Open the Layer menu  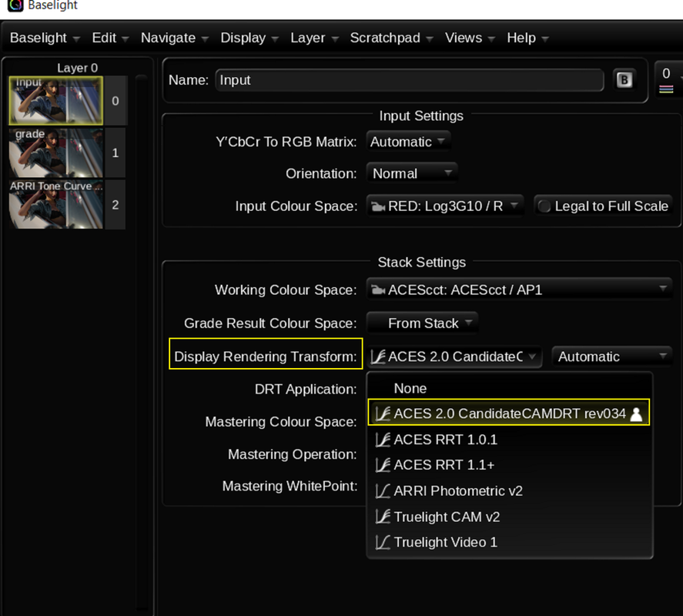pyautogui.click(x=314, y=38)
